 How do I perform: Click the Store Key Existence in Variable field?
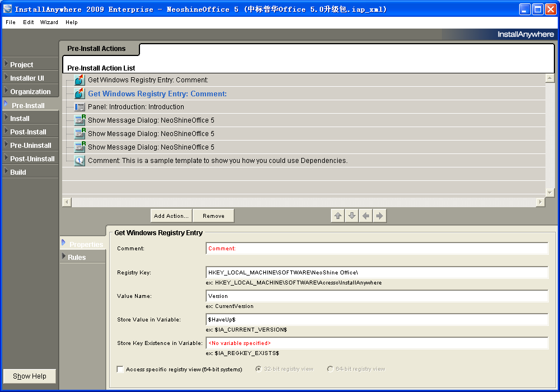point(377,343)
